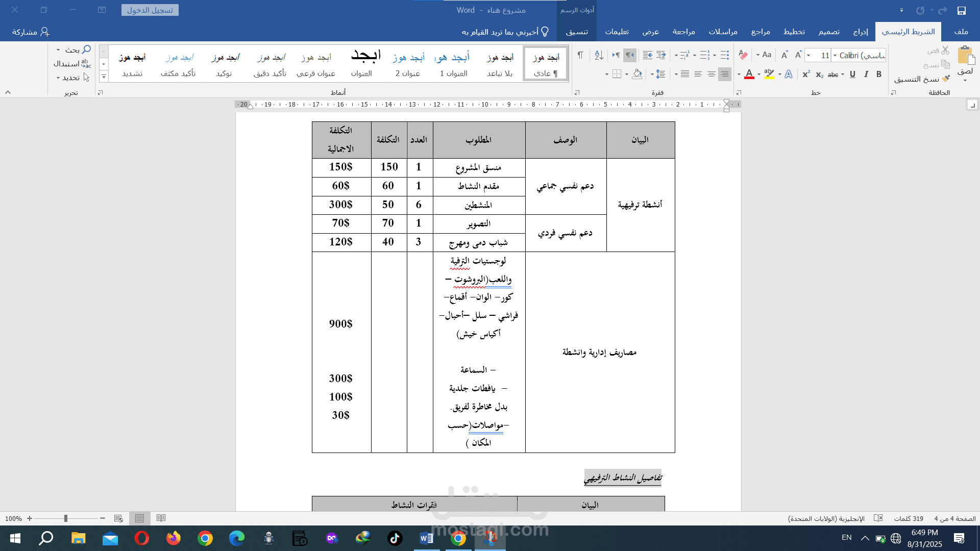Apply a multilevel list

tap(685, 55)
